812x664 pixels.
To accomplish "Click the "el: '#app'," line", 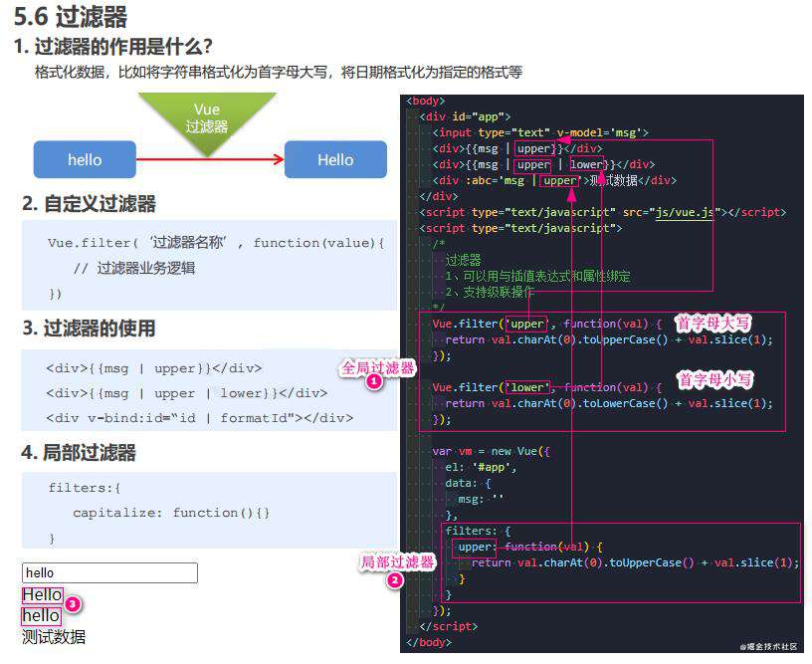I will (481, 467).
